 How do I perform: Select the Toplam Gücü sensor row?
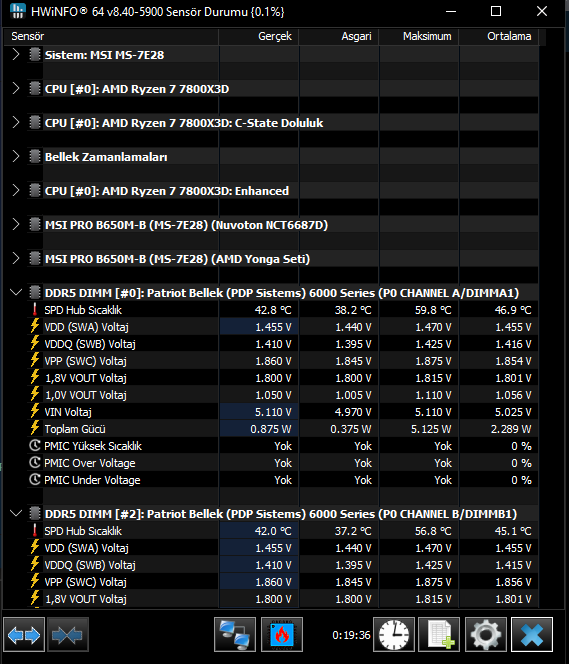pyautogui.click(x=271, y=429)
